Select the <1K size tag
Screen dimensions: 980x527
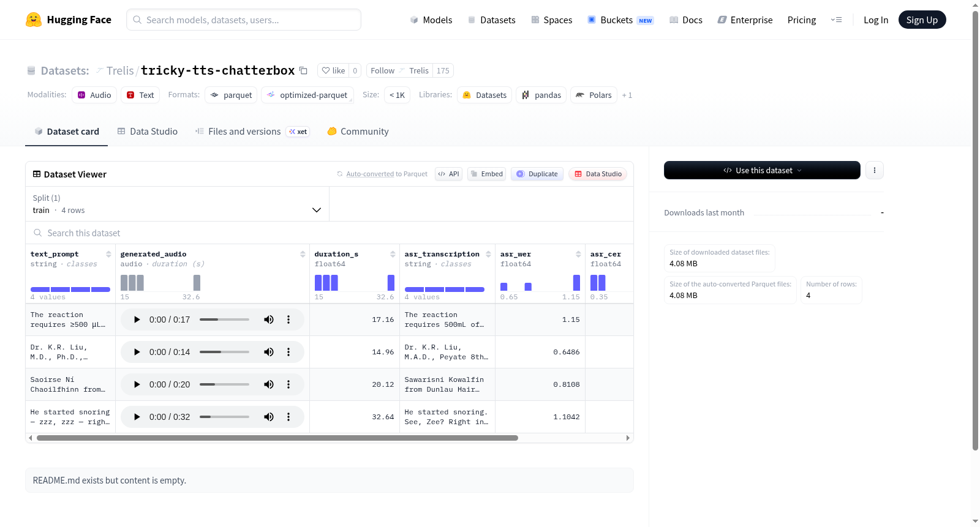point(397,95)
